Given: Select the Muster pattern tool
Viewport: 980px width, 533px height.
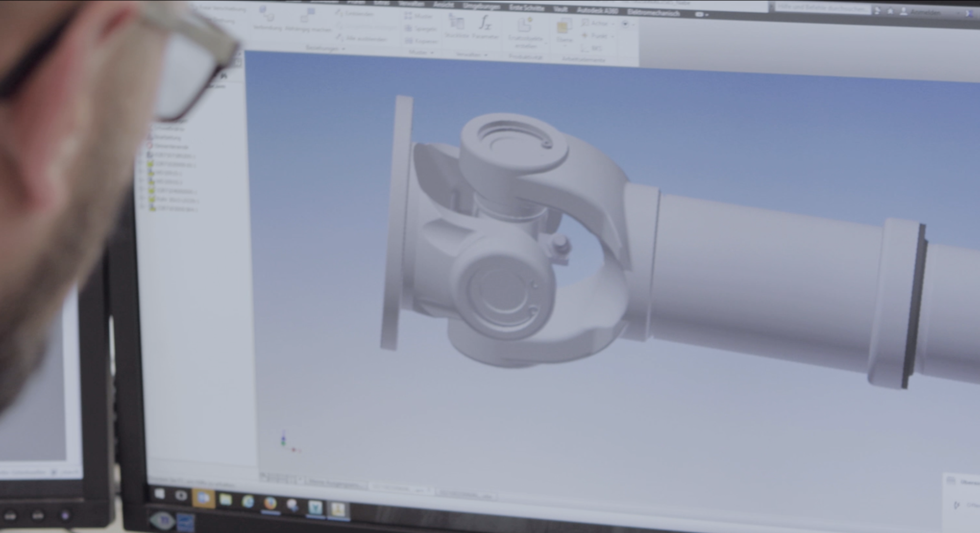Looking at the screenshot, I should click(x=418, y=16).
